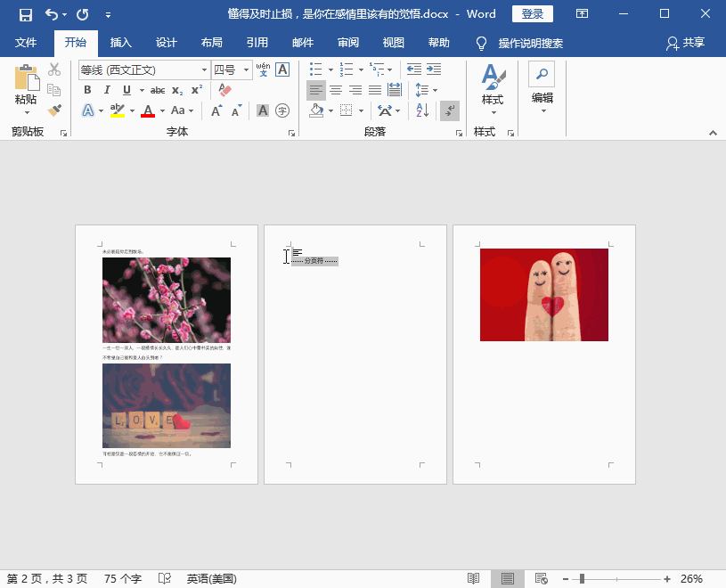Click the Cut scissors icon
The width and height of the screenshot is (726, 588).
[x=54, y=69]
